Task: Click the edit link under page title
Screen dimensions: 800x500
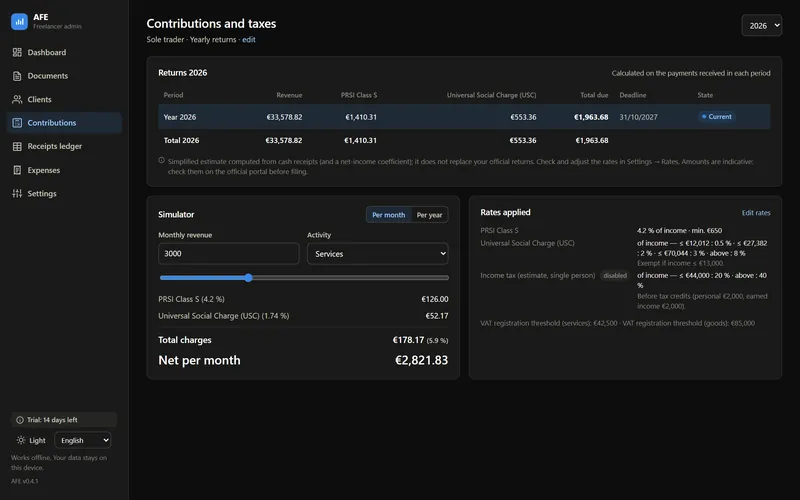Action: point(248,39)
